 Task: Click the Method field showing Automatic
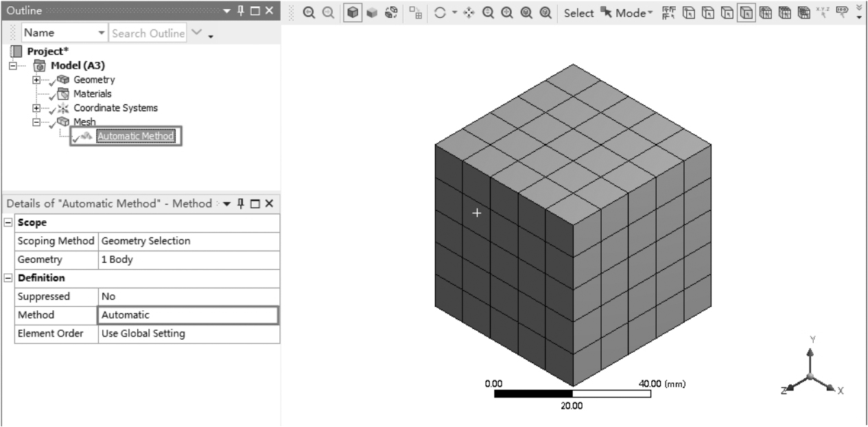pyautogui.click(x=188, y=315)
